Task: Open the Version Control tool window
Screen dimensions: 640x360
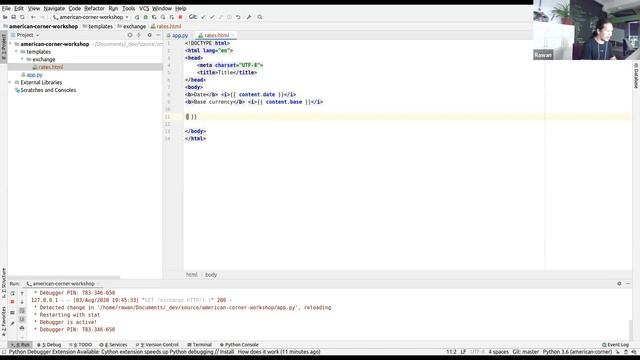Action: pyautogui.click(x=157, y=345)
